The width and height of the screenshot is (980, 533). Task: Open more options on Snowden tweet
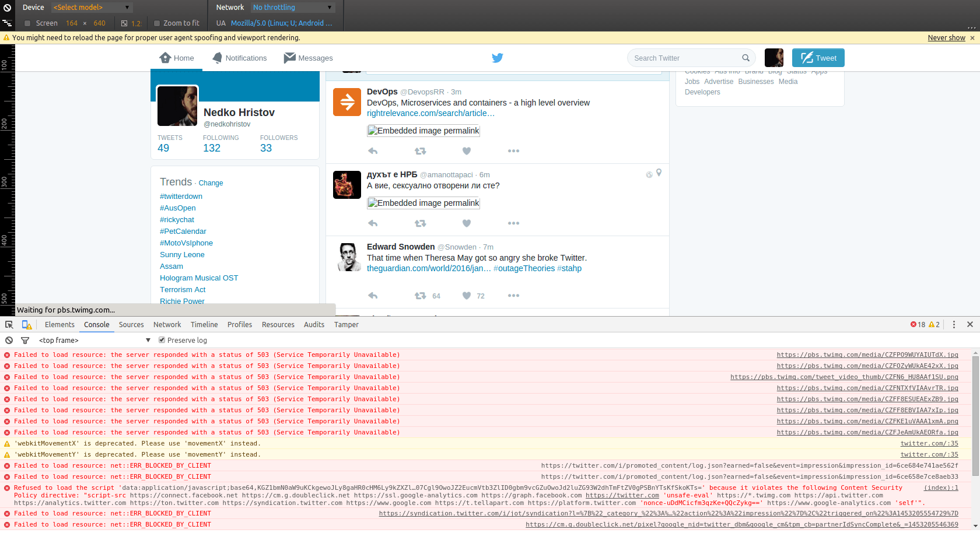pos(513,296)
